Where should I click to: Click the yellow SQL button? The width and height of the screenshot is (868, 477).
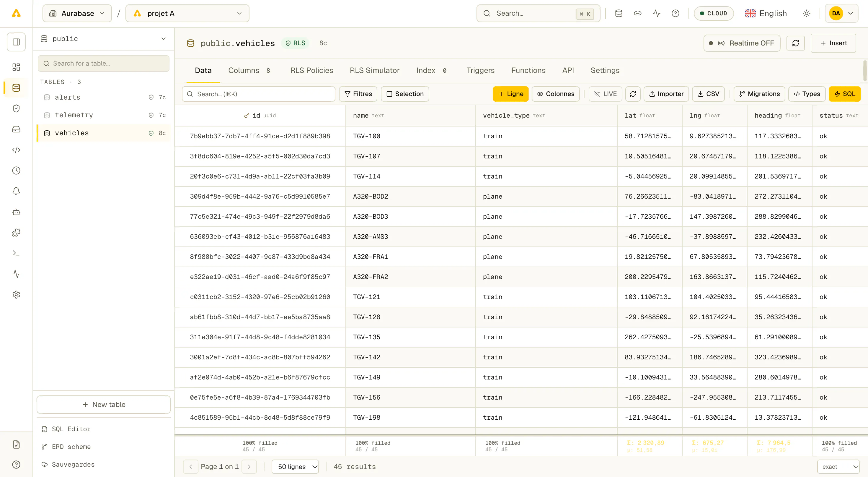844,94
